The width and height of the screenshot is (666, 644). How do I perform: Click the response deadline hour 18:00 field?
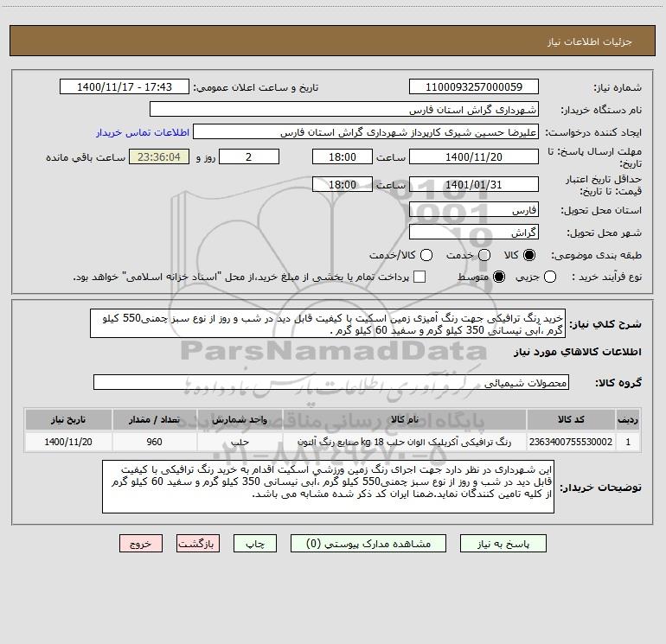point(343,156)
